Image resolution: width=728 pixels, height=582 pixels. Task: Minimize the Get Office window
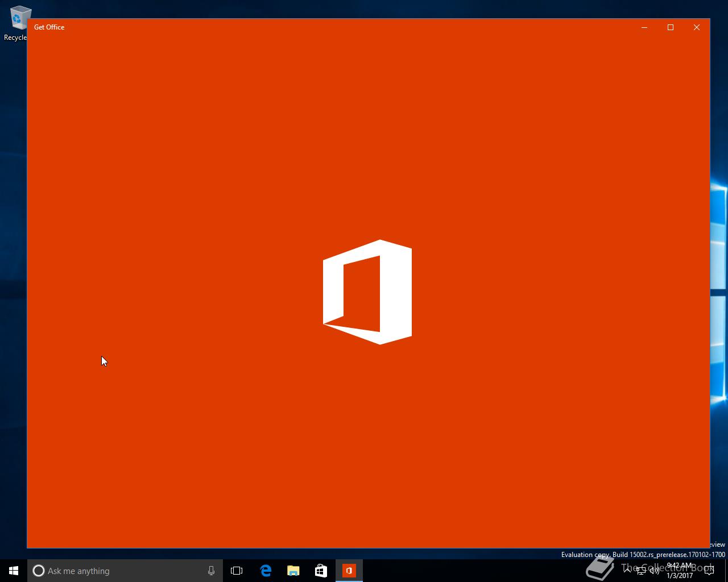tap(644, 27)
